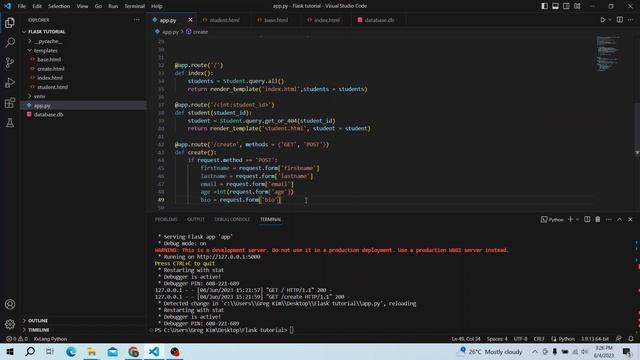Open the Extensions view
Screen dimensions: 640x360
10,102
